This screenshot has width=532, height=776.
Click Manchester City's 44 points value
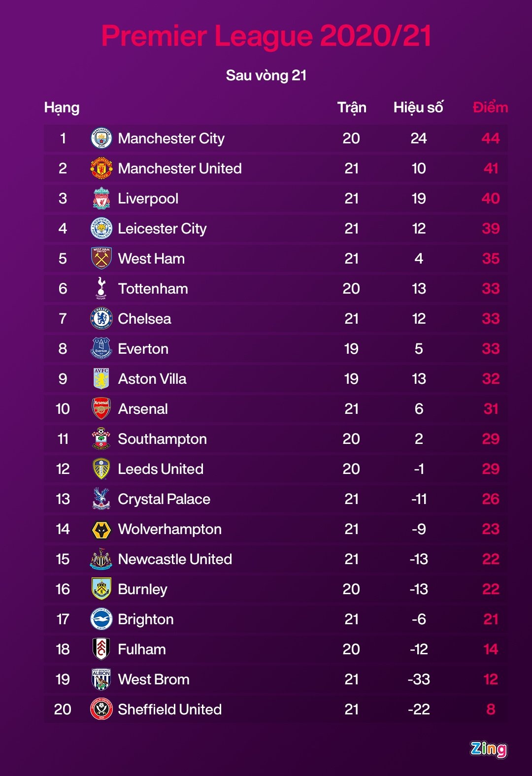pyautogui.click(x=491, y=138)
